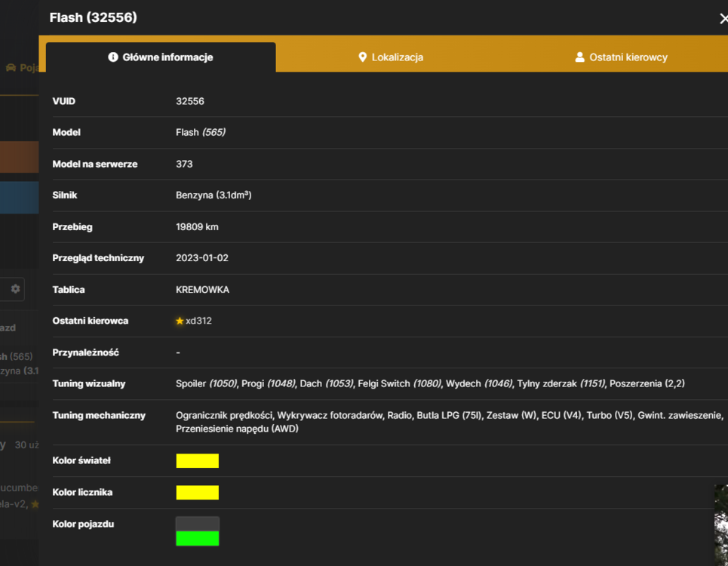Select the VUID value 32556

point(190,101)
